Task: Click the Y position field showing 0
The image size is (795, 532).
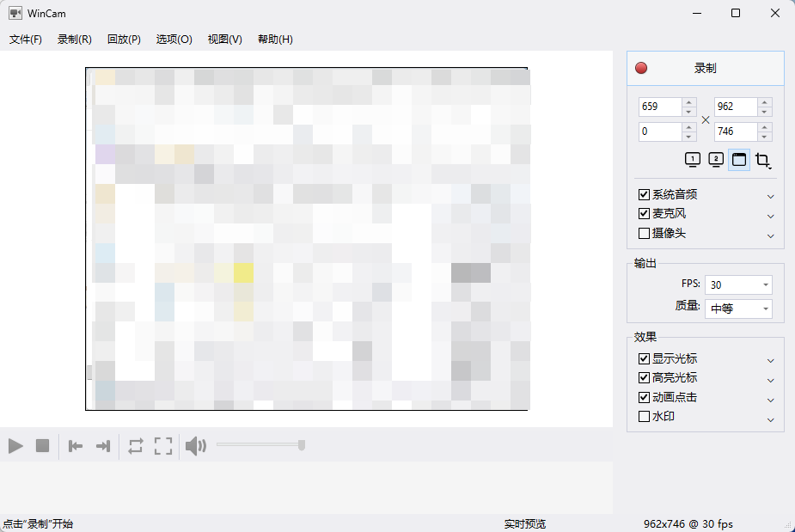Action: coord(659,131)
